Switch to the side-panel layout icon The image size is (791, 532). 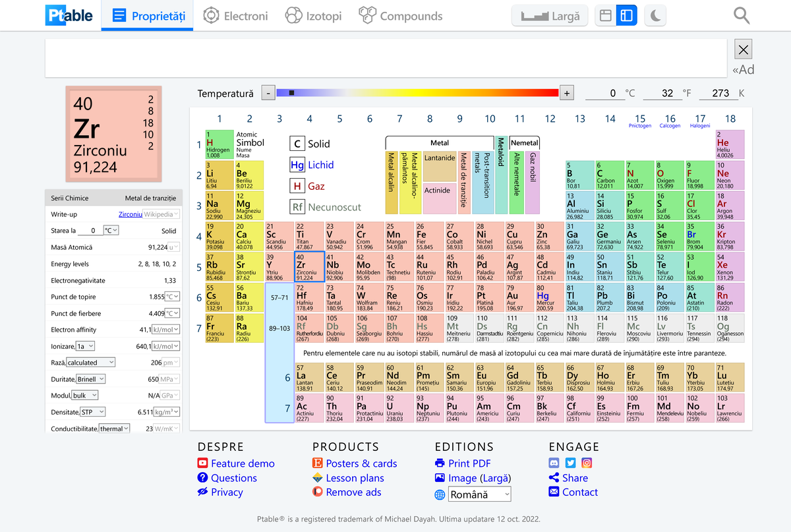[627, 15]
